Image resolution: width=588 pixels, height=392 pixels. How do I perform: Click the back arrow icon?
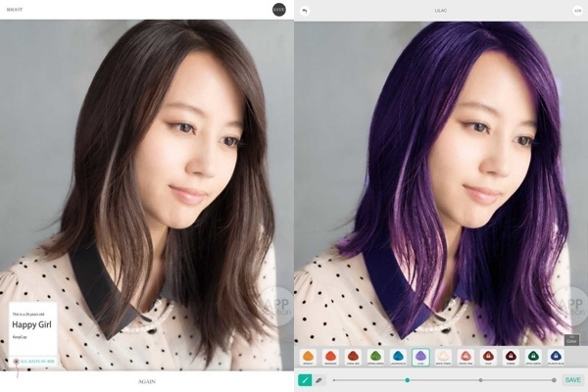[x=304, y=11]
